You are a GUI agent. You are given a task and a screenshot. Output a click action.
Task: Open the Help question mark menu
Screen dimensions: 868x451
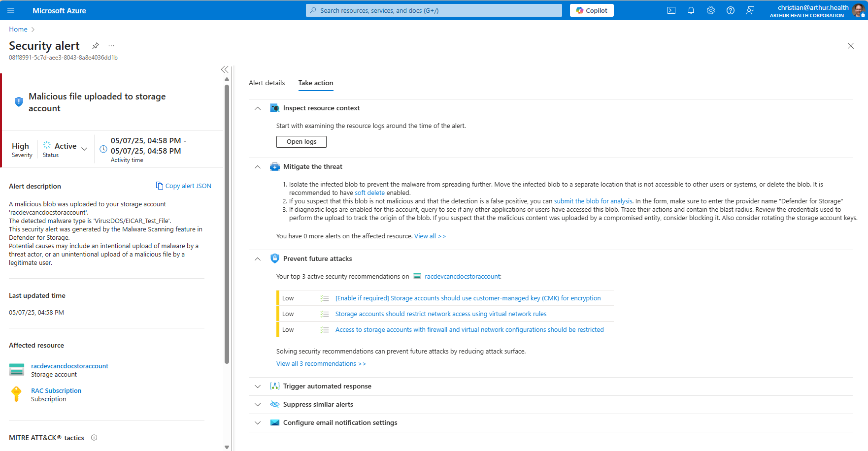(731, 10)
